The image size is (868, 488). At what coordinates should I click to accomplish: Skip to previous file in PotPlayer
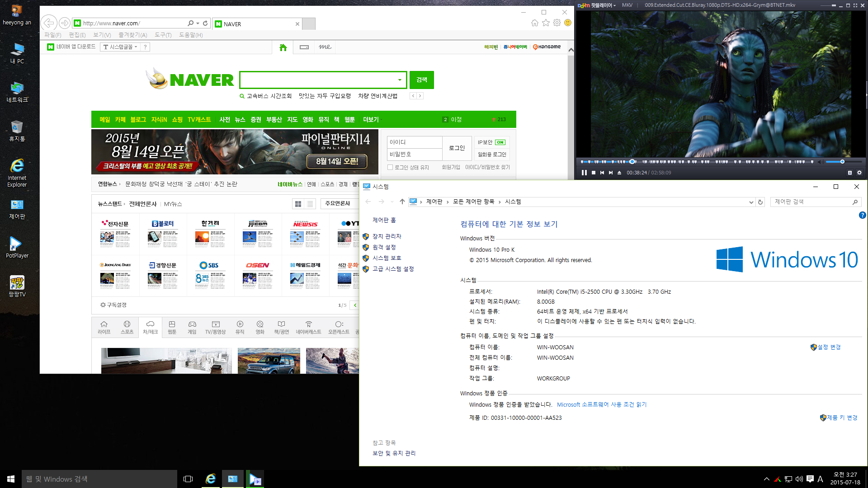(x=602, y=173)
